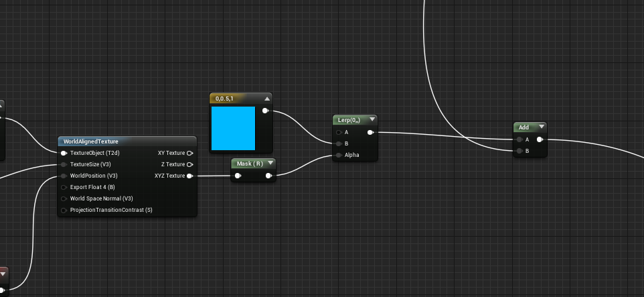
Task: Select the Add node title bar
Action: point(530,127)
